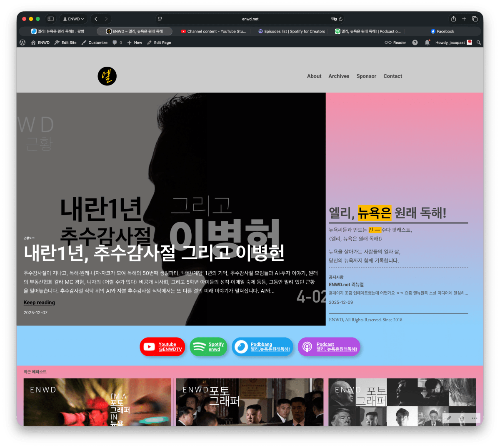Screen dimensions: 500x448
Task: Toggle the tab overview in Safari
Action: click(475, 19)
